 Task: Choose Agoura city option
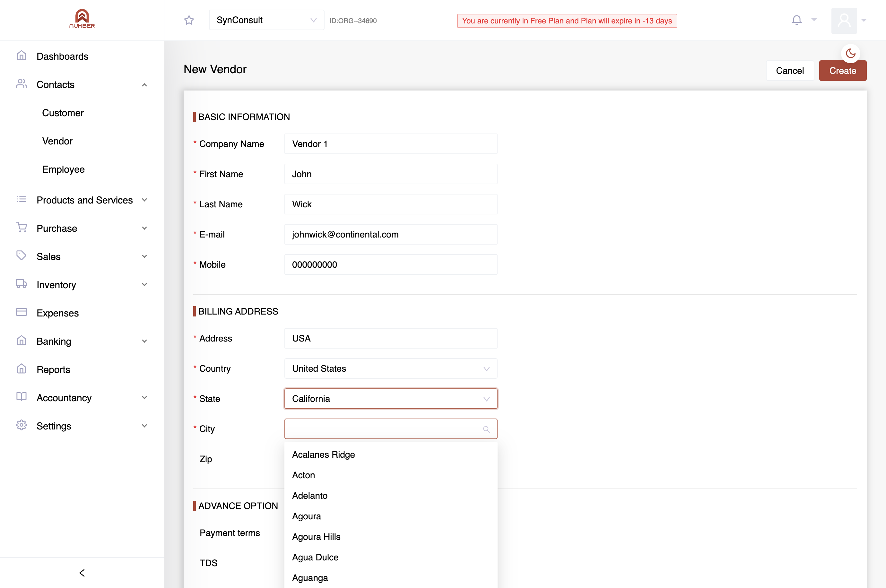click(391, 516)
